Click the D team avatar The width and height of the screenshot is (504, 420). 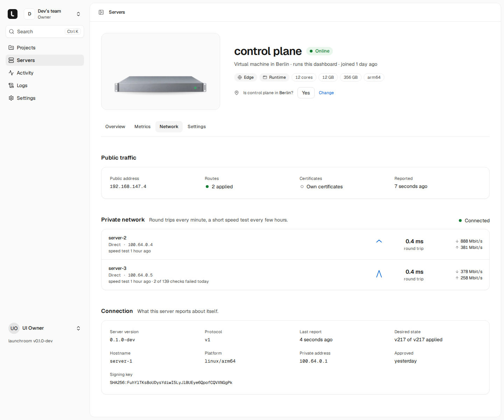coord(29,14)
